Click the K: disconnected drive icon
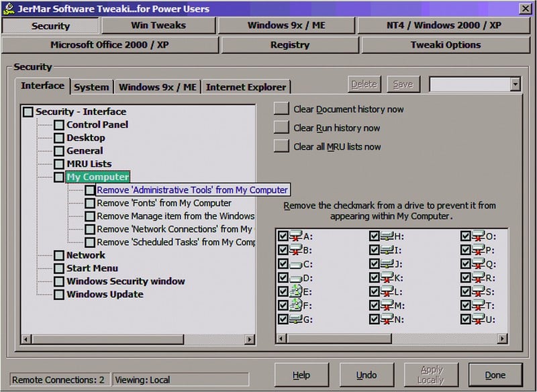 (x=387, y=278)
